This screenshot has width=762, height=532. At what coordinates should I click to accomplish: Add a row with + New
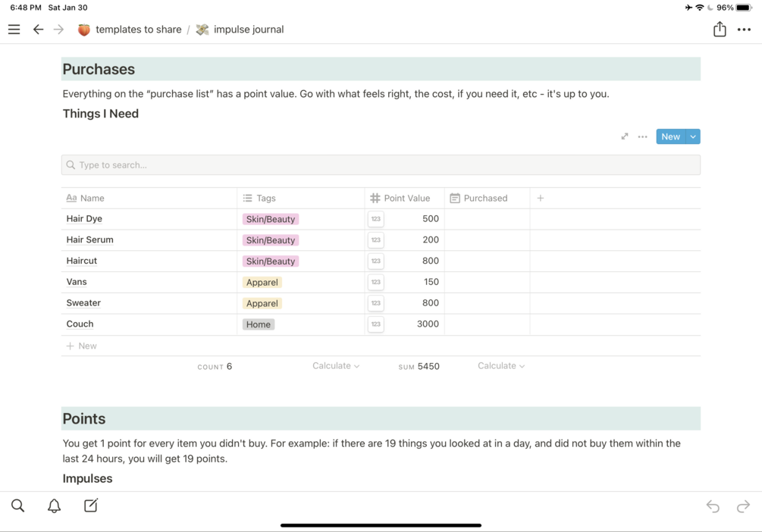(82, 346)
